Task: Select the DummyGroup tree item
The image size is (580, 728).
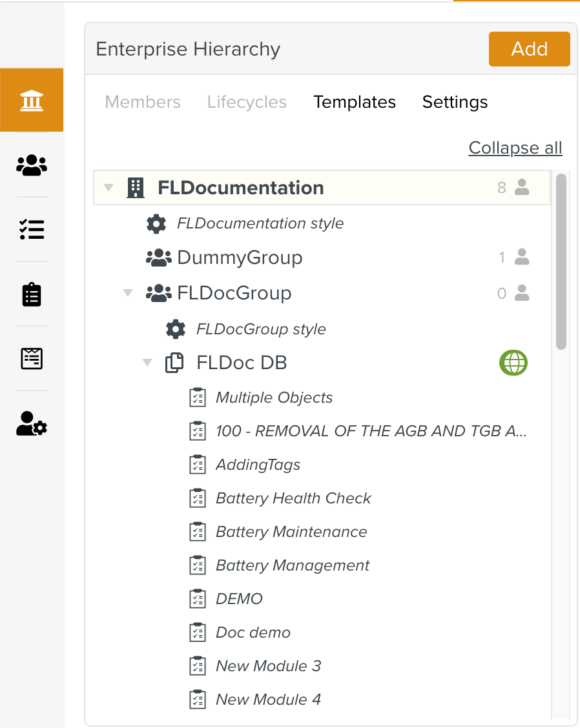Action: (x=240, y=258)
